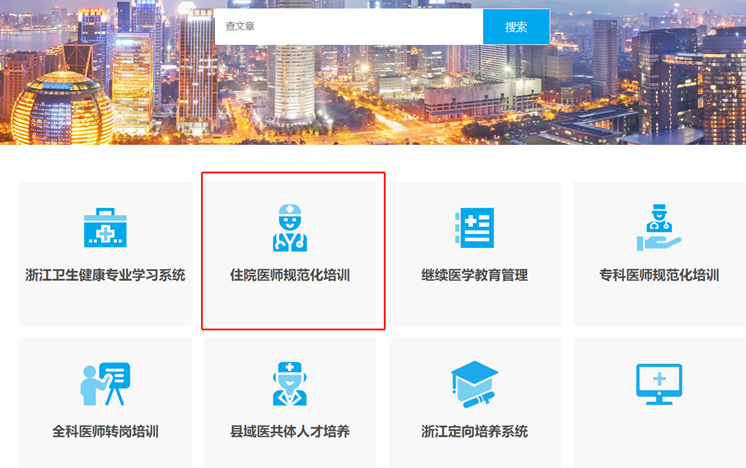Click the instructor at whiteboard icon

click(105, 384)
